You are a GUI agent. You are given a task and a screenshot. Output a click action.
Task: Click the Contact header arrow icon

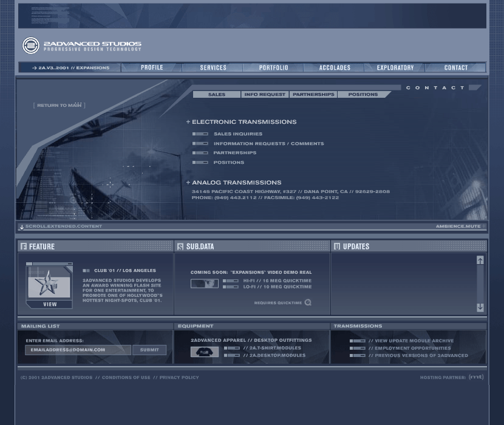click(475, 87)
